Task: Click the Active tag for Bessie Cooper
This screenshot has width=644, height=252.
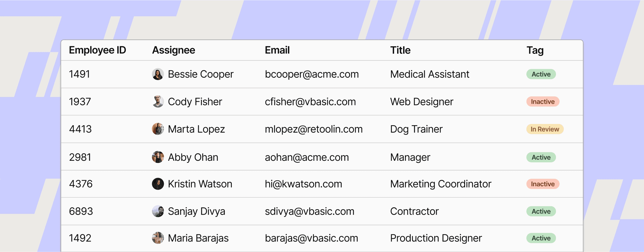Action: tap(541, 74)
